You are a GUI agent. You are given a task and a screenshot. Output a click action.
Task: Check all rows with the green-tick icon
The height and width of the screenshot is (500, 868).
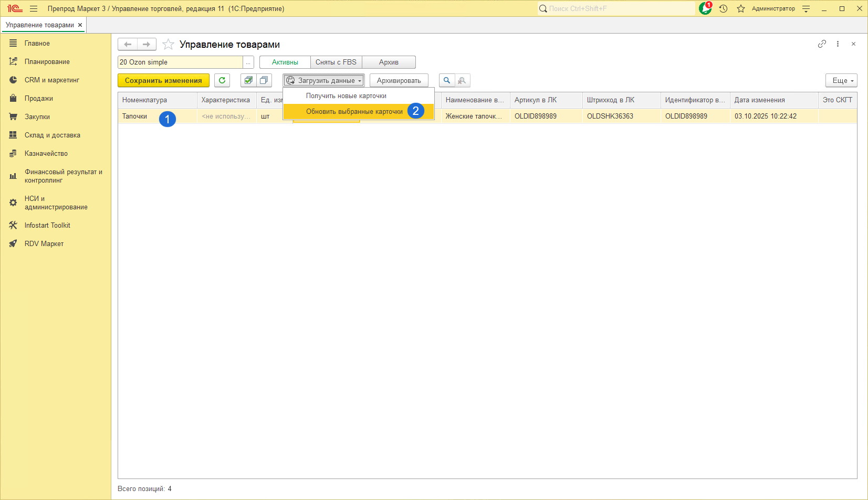point(248,80)
